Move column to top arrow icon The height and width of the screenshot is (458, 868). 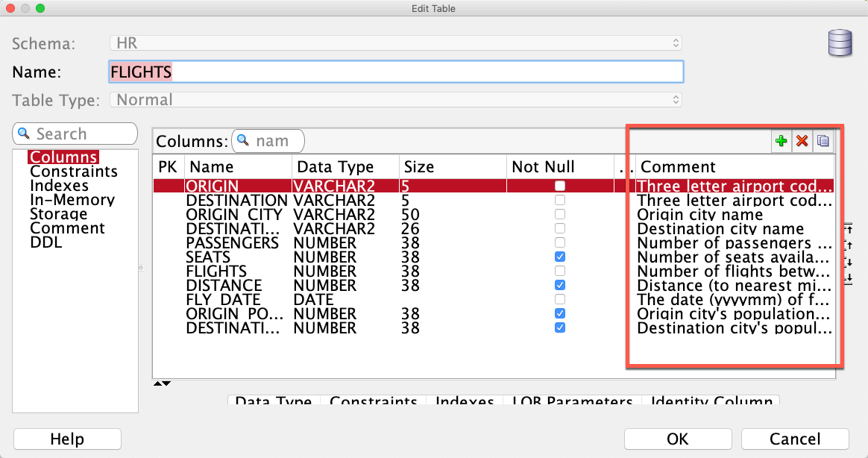[x=848, y=228]
